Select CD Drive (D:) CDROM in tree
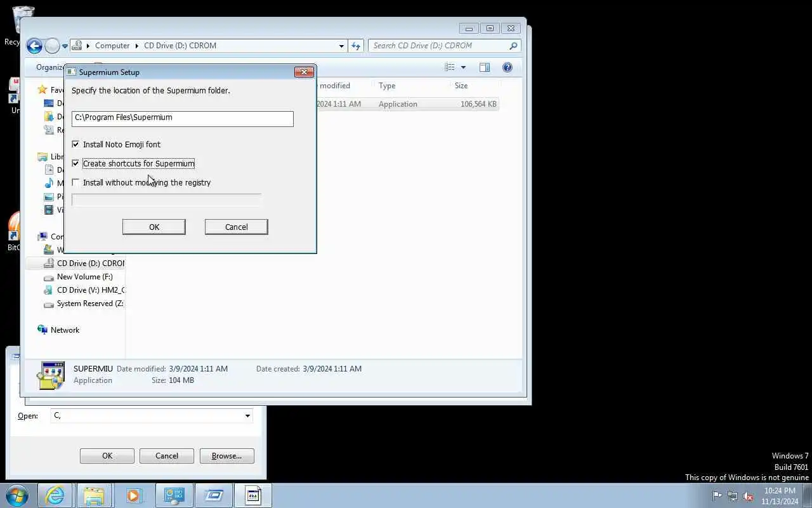The height and width of the screenshot is (508, 812). click(90, 263)
